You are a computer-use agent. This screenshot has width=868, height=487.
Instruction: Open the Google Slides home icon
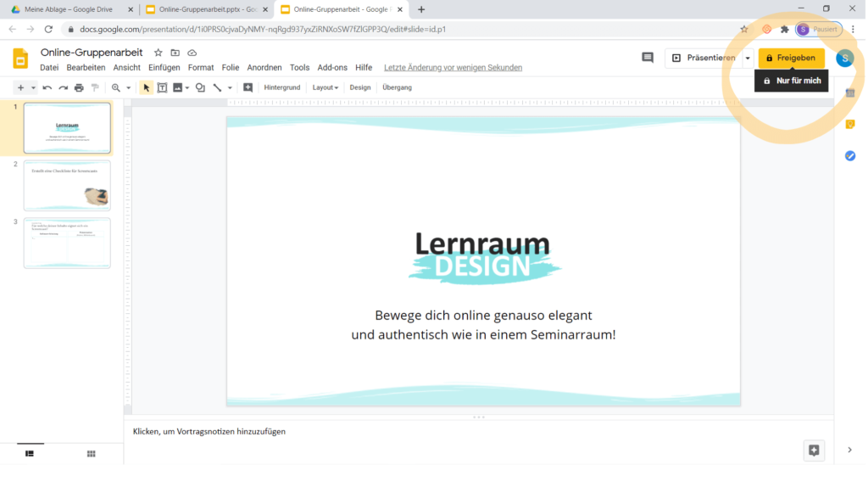(20, 59)
